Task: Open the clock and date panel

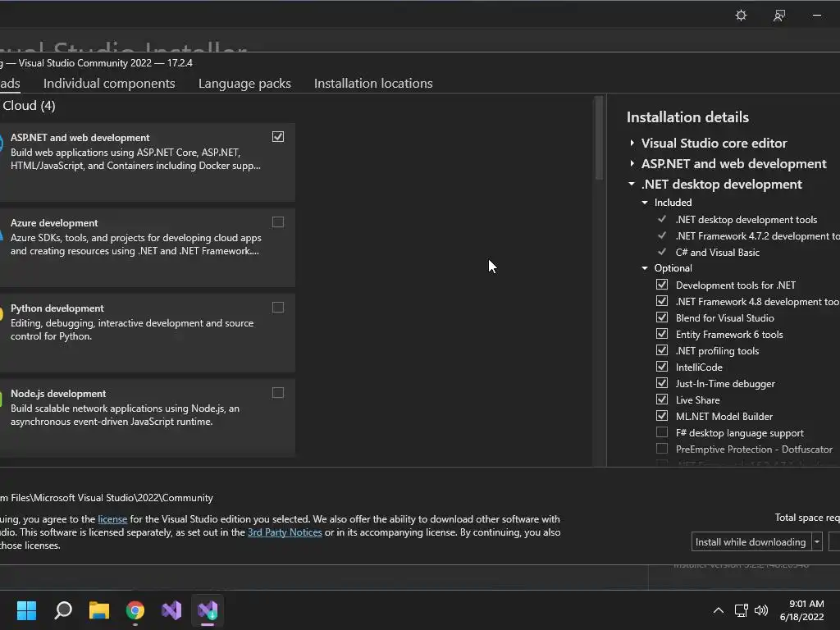Action: point(801,610)
